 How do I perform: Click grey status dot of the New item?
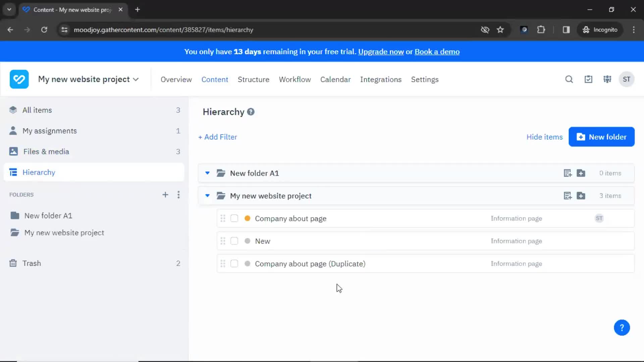click(x=248, y=241)
